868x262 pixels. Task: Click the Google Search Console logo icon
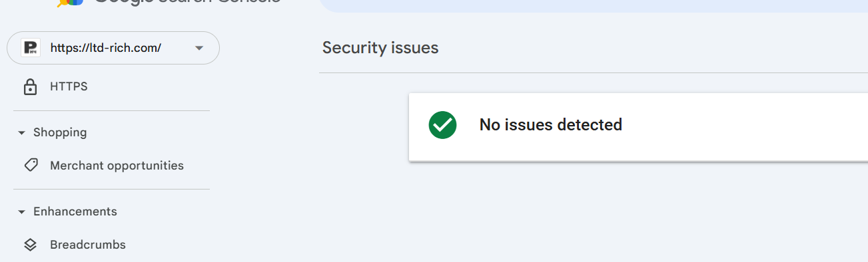[x=70, y=2]
